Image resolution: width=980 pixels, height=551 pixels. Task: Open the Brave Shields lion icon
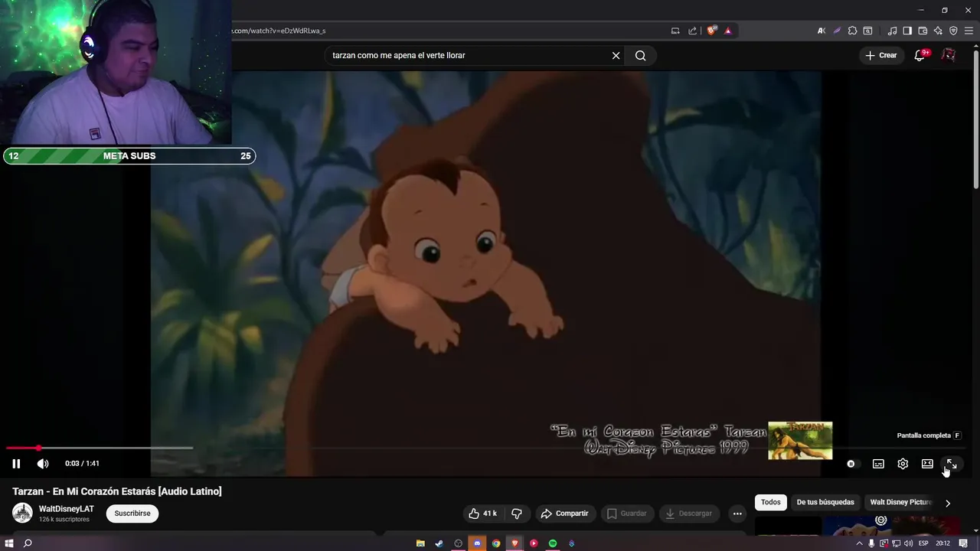point(711,31)
